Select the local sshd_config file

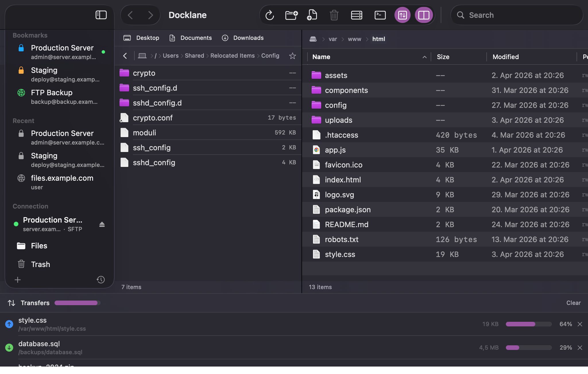(x=208, y=162)
